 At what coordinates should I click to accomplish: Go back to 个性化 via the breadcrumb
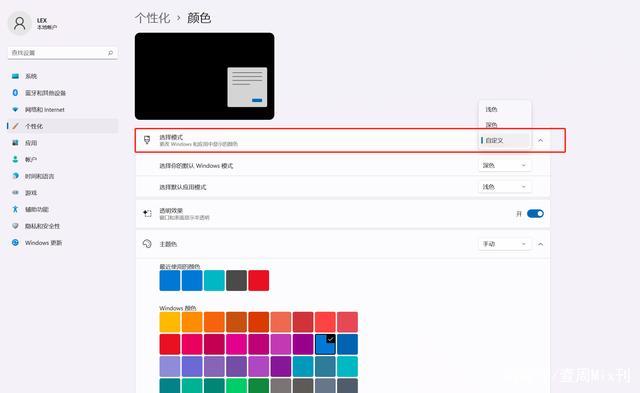click(152, 18)
